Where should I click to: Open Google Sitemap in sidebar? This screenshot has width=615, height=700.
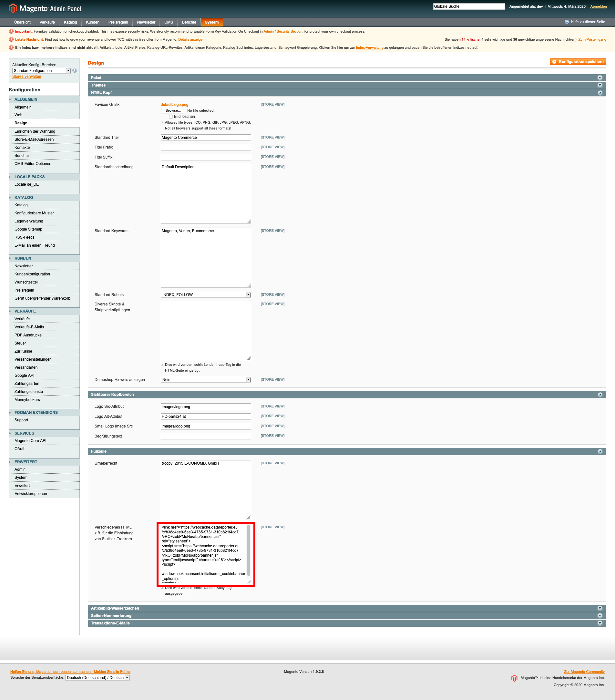click(28, 229)
